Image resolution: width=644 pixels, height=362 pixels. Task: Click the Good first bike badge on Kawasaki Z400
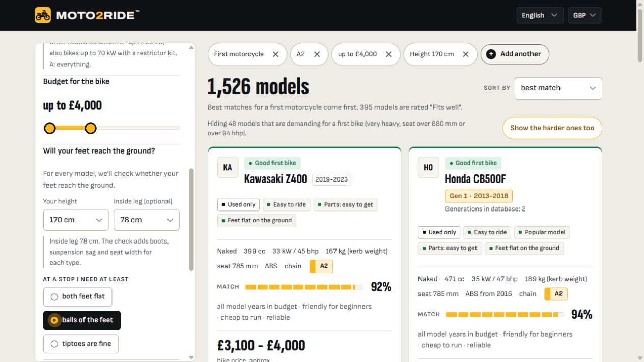pyautogui.click(x=272, y=163)
